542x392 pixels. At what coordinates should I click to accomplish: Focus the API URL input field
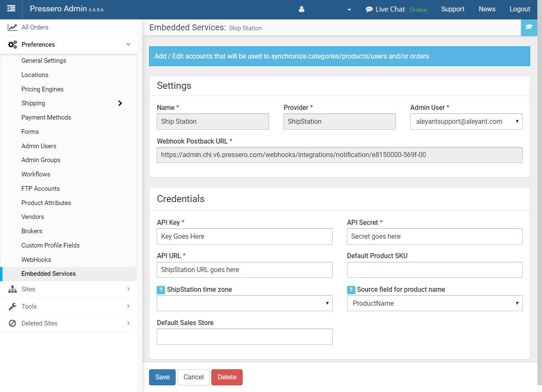[x=245, y=270]
